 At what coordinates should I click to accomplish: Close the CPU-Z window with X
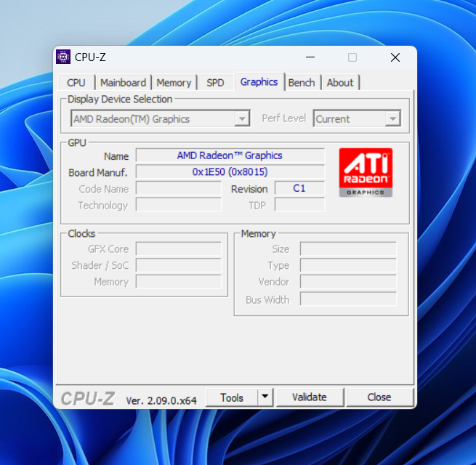point(395,57)
